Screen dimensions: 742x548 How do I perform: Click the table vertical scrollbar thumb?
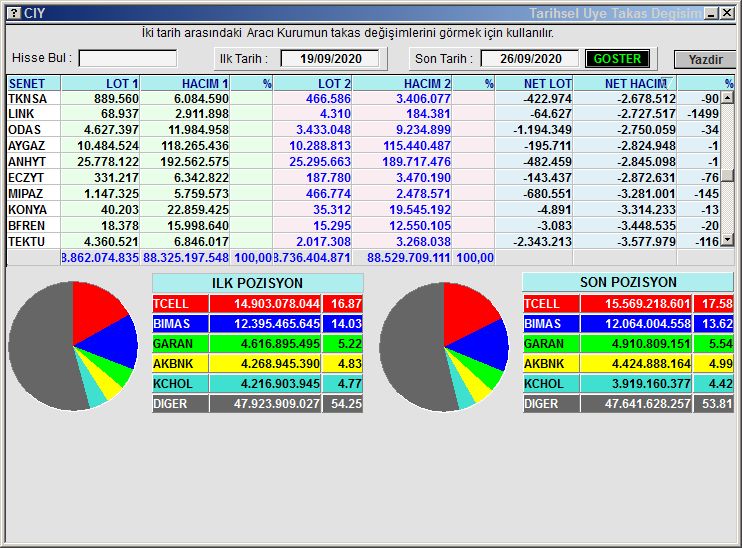pos(727,176)
